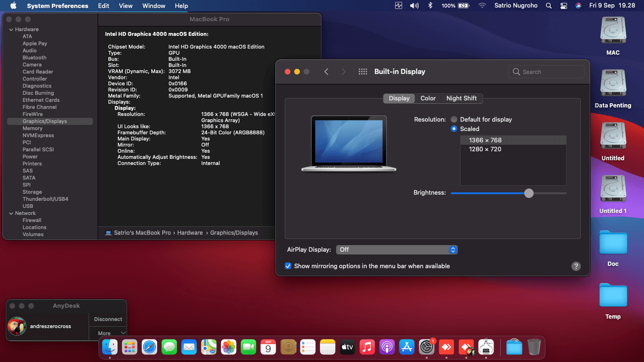644x362 pixels.
Task: Select the Default for display radio button
Action: pos(454,120)
